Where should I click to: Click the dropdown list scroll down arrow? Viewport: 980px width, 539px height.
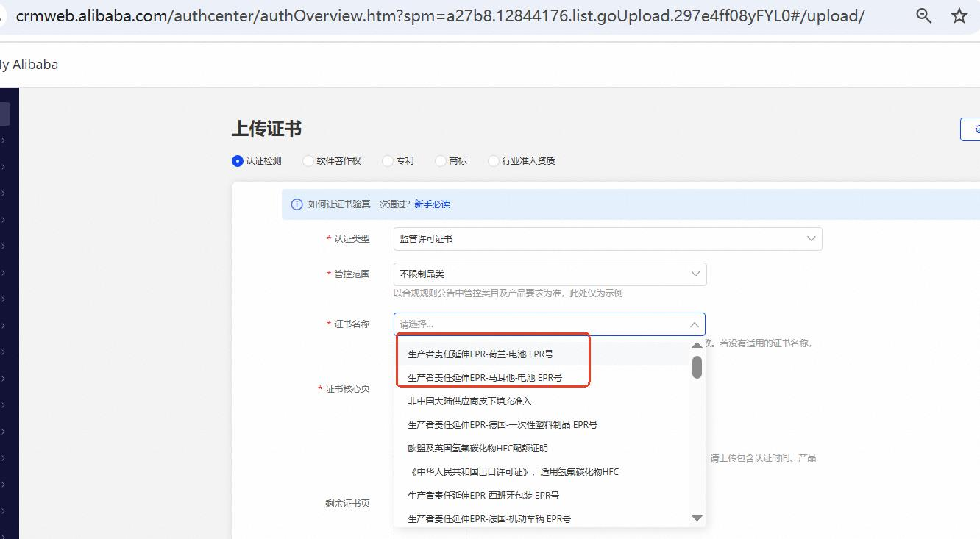pos(697,518)
